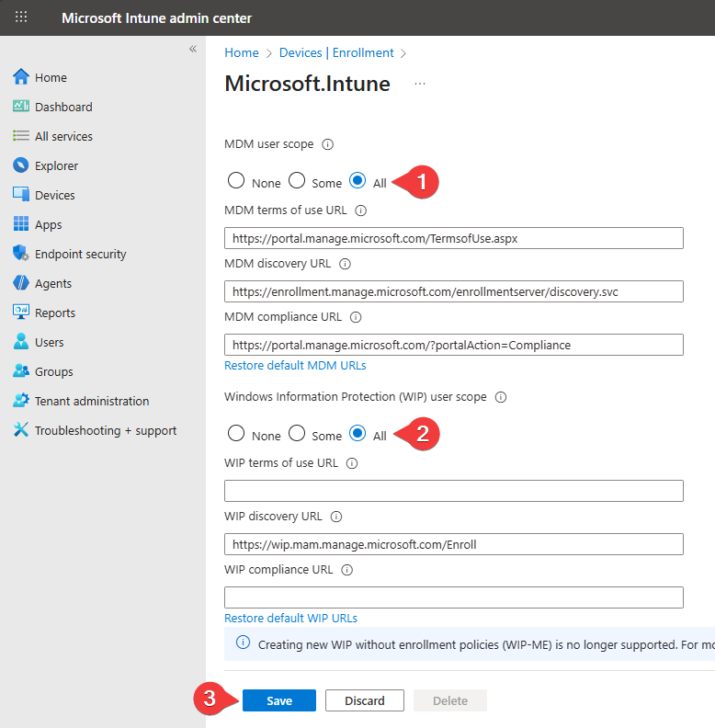Viewport: 715px width, 728px height.
Task: Open Endpoint security in the sidebar
Action: click(80, 254)
